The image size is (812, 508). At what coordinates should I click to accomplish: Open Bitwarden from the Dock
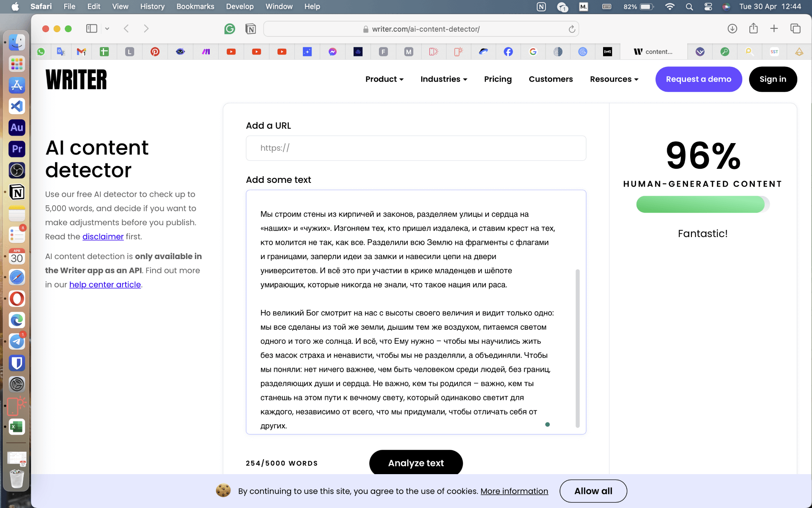point(17,363)
